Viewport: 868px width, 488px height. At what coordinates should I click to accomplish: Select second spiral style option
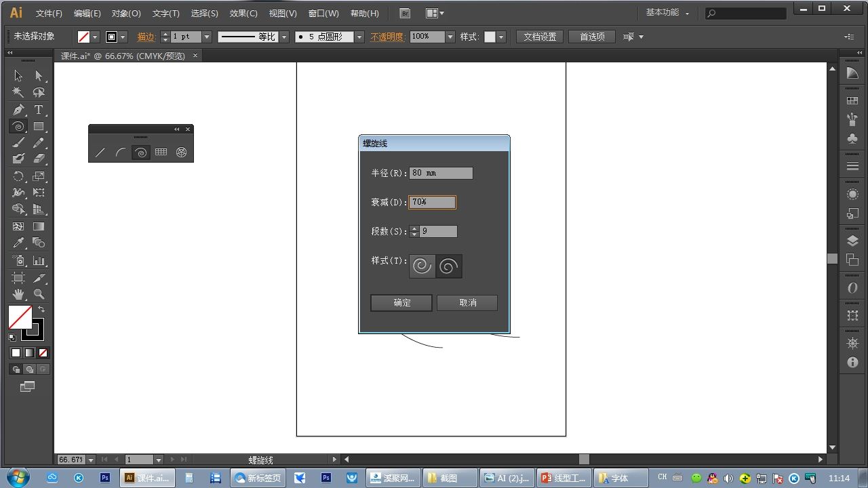[x=449, y=266]
